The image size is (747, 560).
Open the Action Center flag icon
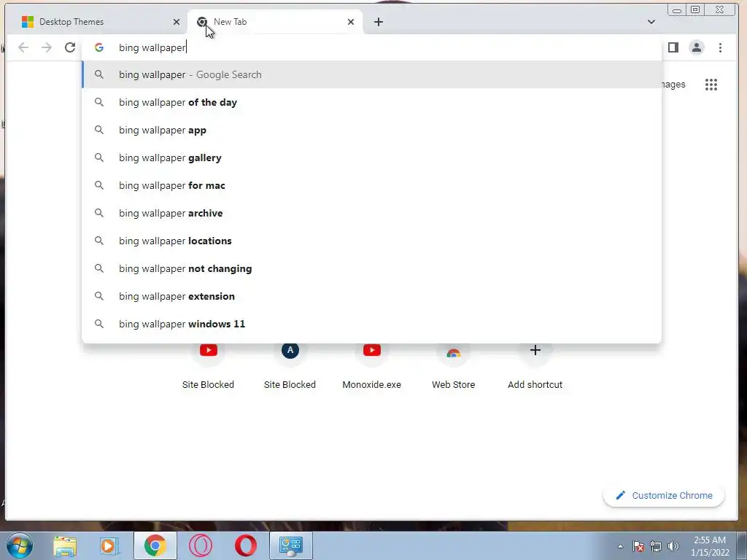638,546
